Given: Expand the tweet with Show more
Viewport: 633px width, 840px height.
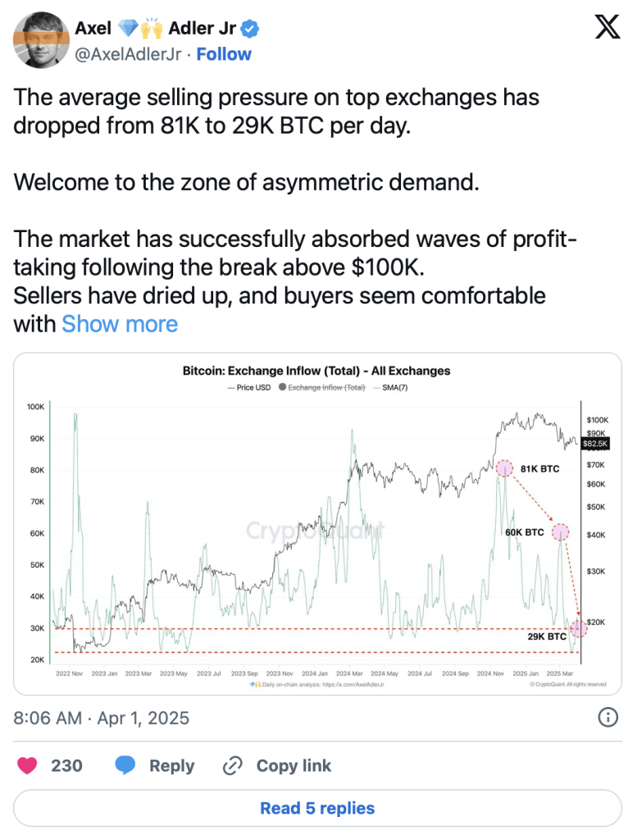Looking at the screenshot, I should coord(120,323).
